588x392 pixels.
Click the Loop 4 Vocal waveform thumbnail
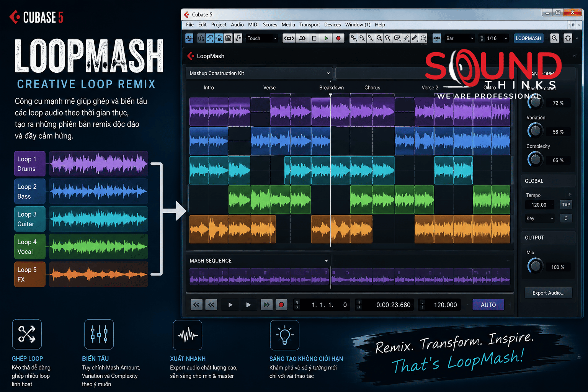click(x=98, y=247)
